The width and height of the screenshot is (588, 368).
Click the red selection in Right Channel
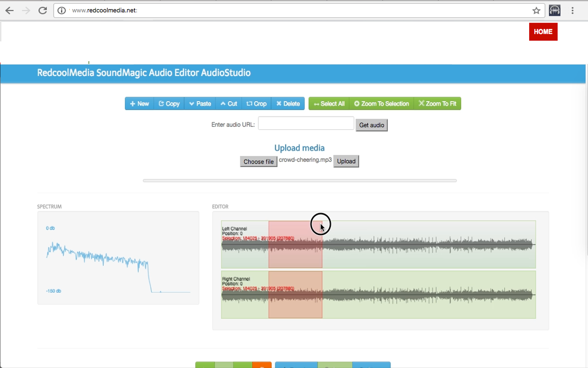click(295, 294)
